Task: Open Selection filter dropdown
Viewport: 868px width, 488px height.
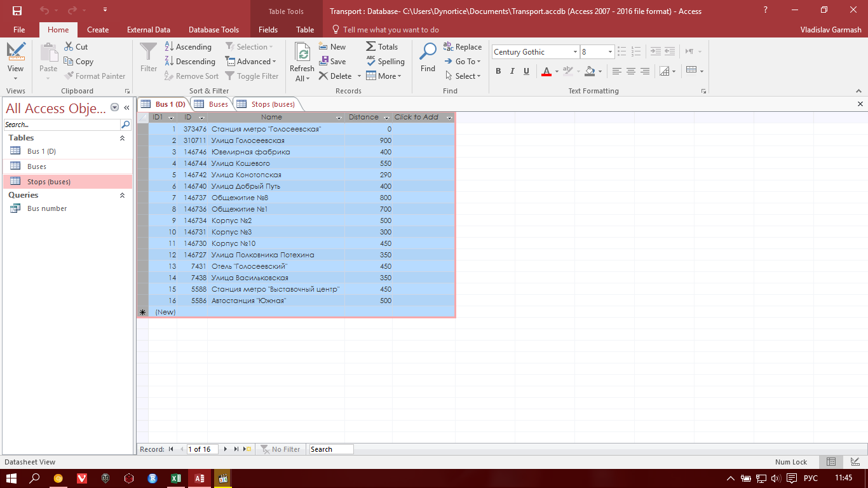Action: pyautogui.click(x=249, y=47)
